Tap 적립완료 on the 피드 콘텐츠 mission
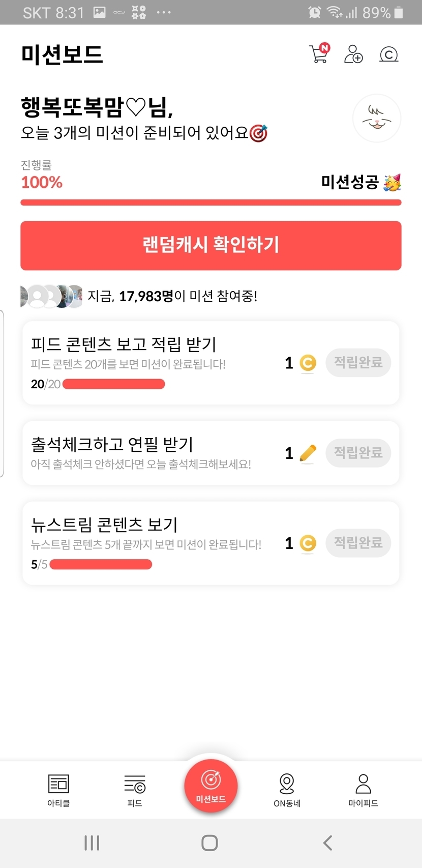The width and height of the screenshot is (422, 868). (x=358, y=363)
